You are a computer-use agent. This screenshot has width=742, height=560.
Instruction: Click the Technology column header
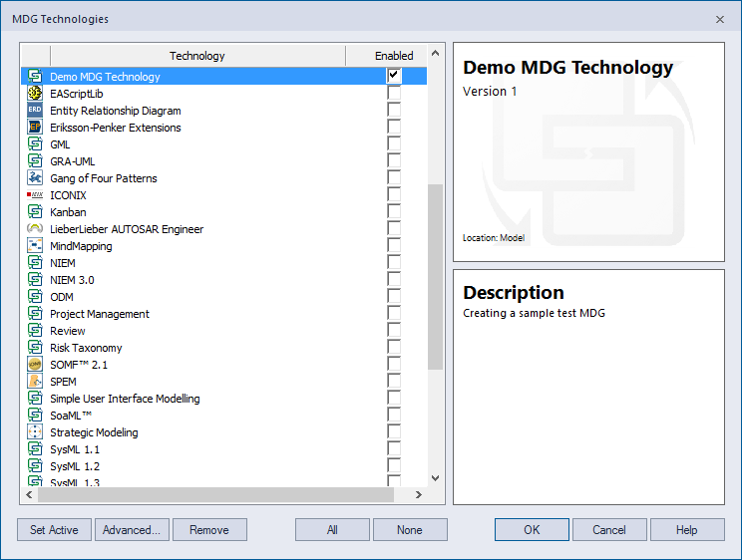(197, 56)
